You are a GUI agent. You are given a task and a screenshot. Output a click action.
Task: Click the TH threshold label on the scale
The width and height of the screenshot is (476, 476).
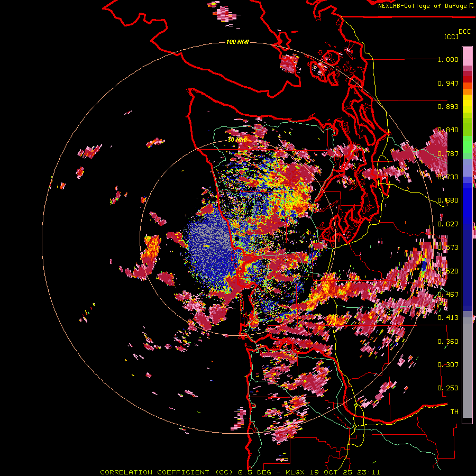click(454, 412)
